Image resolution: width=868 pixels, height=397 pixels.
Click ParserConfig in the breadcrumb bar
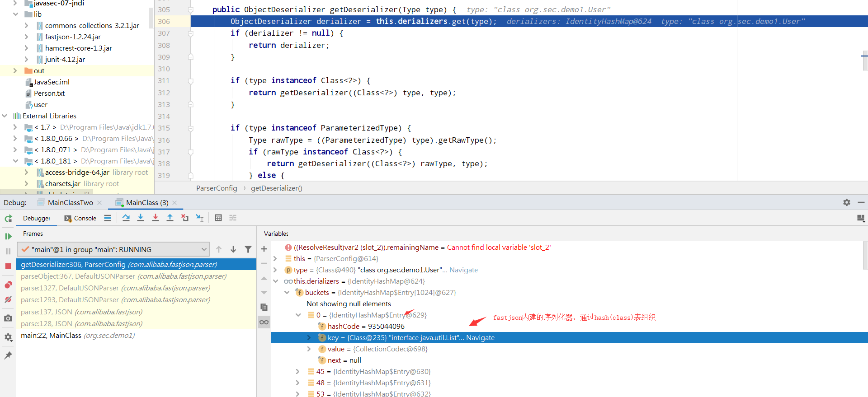pos(217,188)
